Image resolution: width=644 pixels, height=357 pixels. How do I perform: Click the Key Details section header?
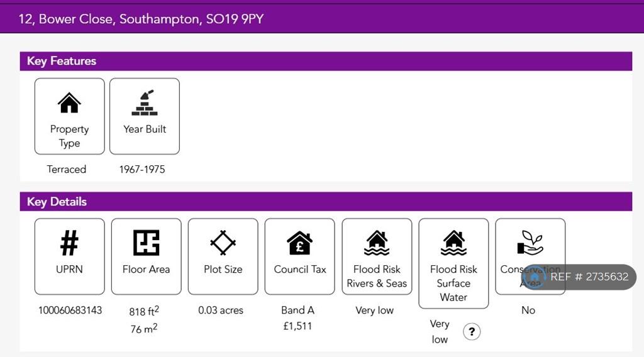click(x=326, y=202)
